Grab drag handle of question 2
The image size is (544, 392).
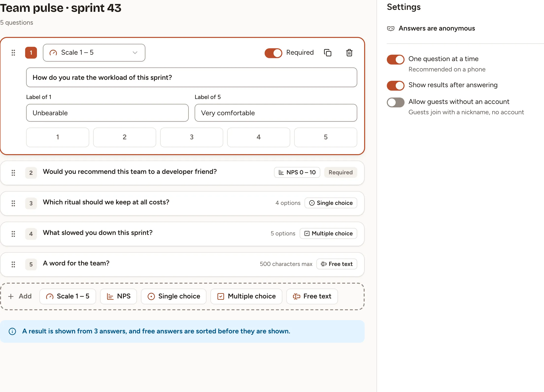coord(13,173)
